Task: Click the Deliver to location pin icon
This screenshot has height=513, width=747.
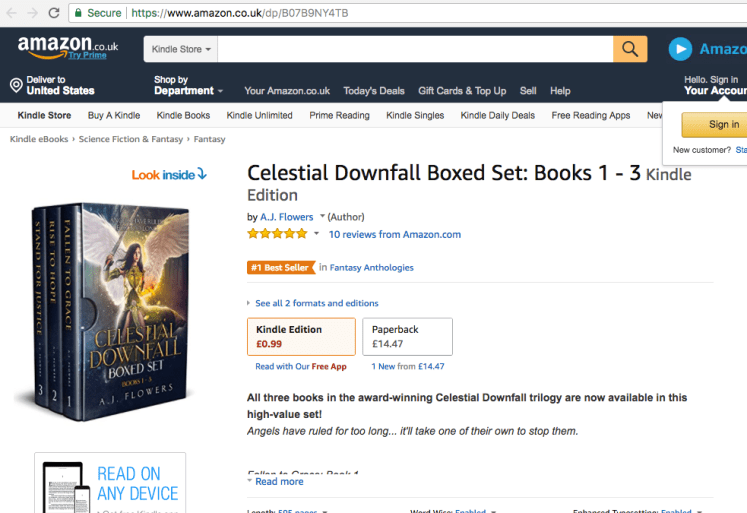Action: pyautogui.click(x=16, y=86)
